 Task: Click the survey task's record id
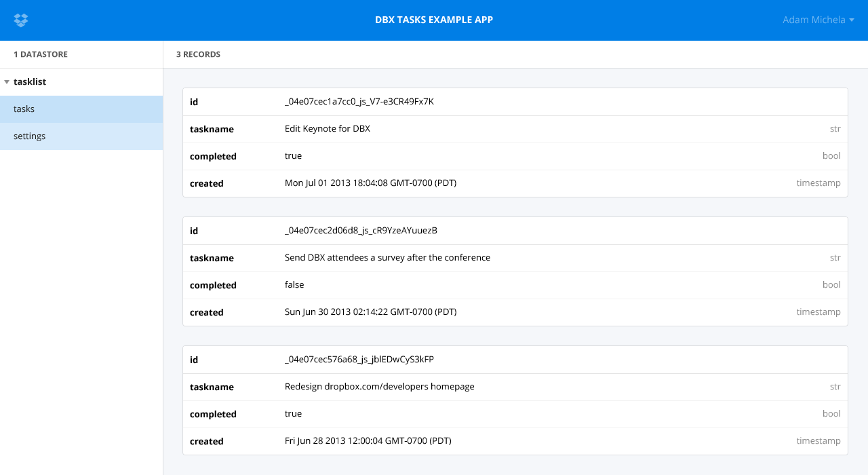click(361, 231)
